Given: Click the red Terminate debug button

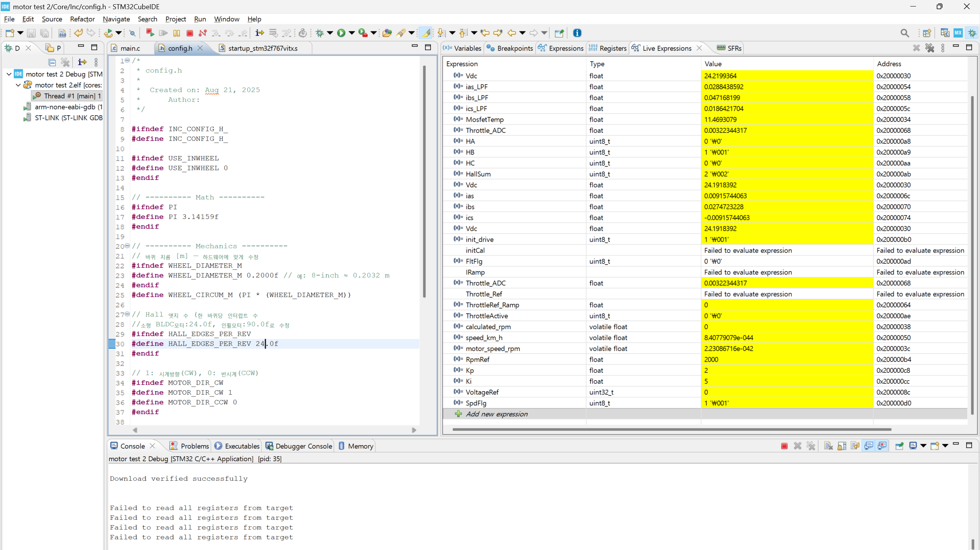Looking at the screenshot, I should click(190, 33).
